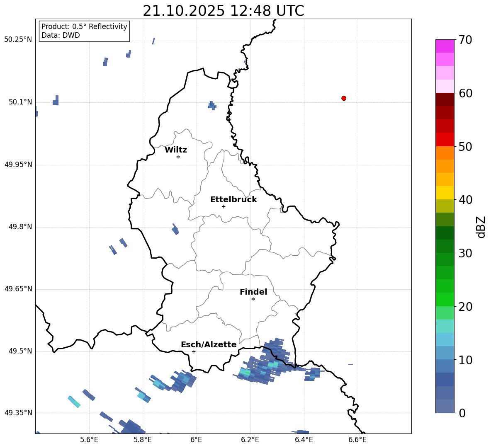Click the 40 tick on the colorbar
491x448 pixels.
coord(465,200)
